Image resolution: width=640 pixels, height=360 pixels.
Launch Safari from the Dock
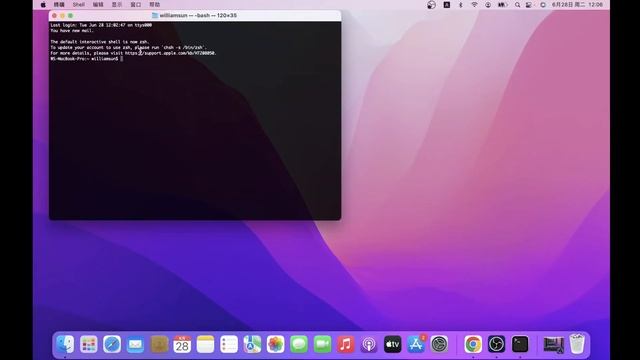[112, 344]
